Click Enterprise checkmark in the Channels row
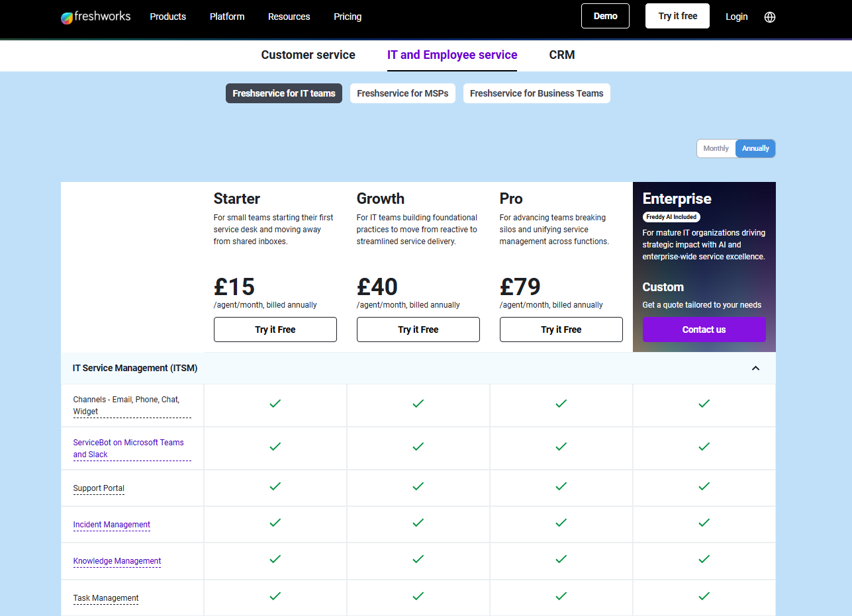The width and height of the screenshot is (852, 616). click(704, 404)
